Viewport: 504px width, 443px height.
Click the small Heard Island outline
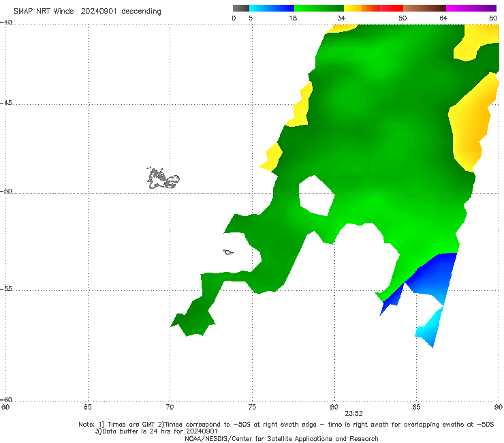pyautogui.click(x=228, y=252)
